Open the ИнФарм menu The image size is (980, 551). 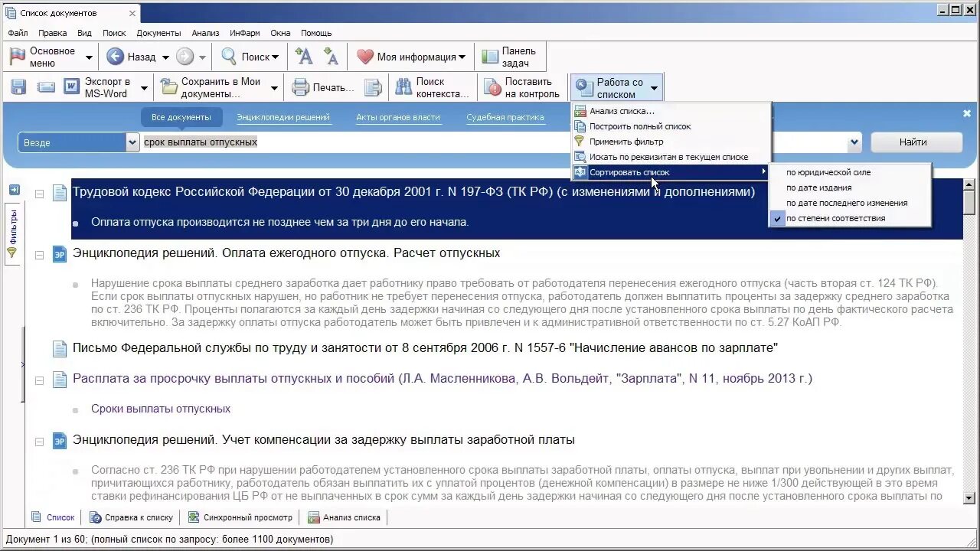coord(245,33)
